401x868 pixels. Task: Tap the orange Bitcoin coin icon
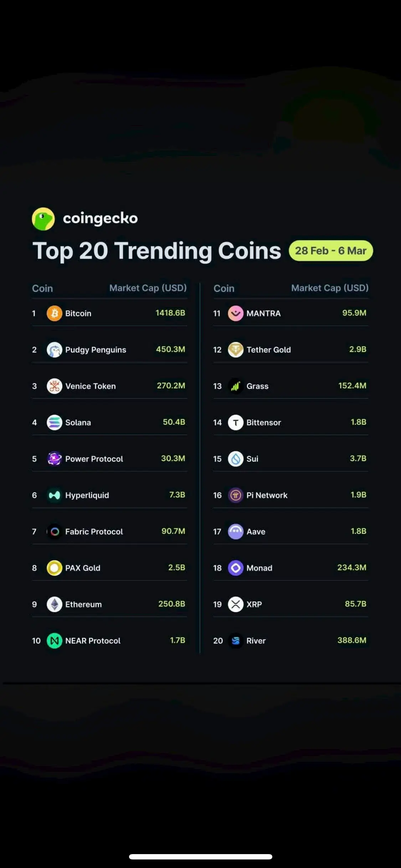tap(55, 314)
